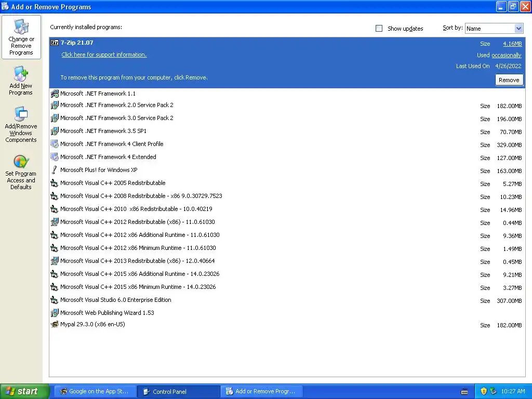The image size is (532, 399).
Task: Select Microsoft .NET Framework 1.1 entry
Action: click(287, 94)
